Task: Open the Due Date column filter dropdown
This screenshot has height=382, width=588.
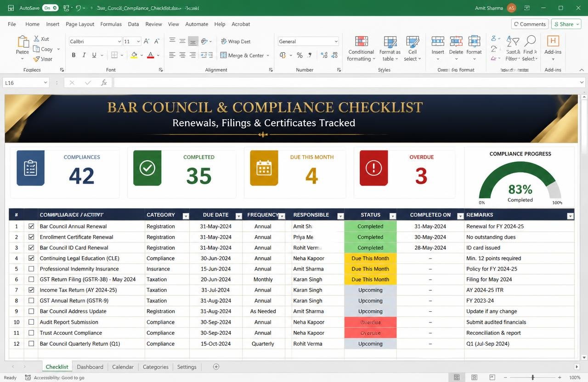Action: tap(239, 216)
